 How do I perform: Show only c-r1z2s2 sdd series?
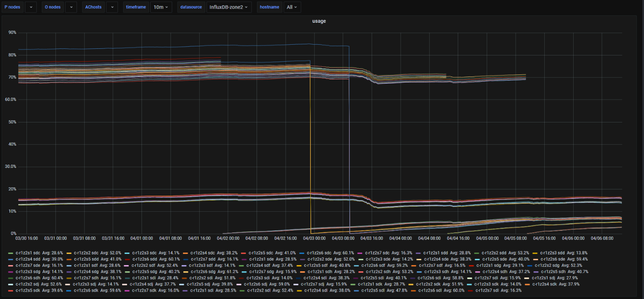point(494,253)
